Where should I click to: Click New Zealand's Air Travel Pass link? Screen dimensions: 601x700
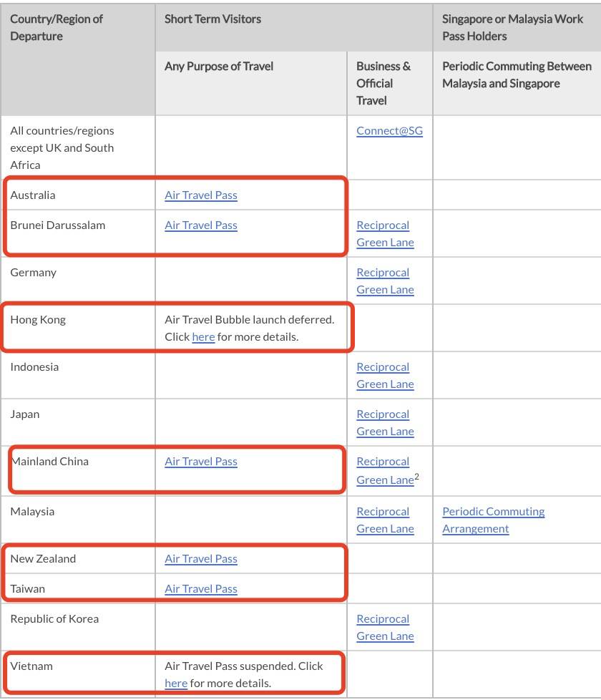[201, 559]
